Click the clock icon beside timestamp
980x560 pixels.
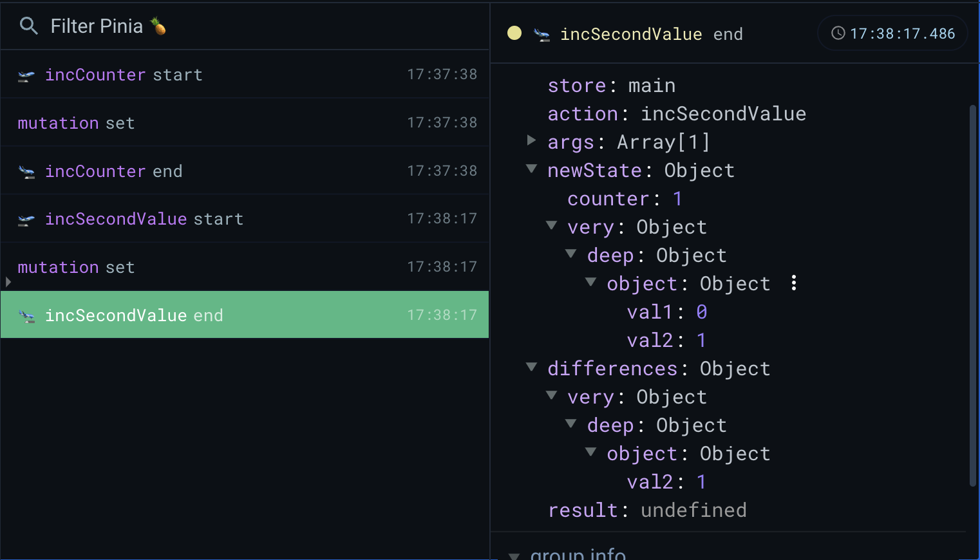[x=838, y=33]
